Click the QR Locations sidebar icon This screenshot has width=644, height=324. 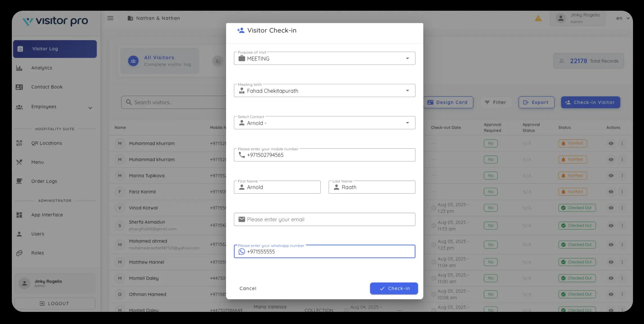point(19,143)
